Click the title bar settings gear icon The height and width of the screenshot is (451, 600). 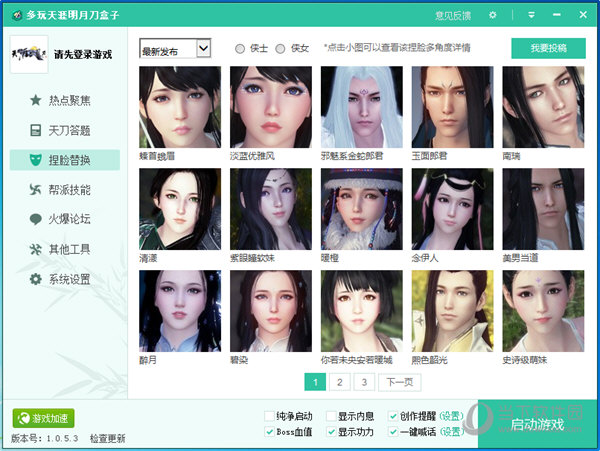point(492,15)
